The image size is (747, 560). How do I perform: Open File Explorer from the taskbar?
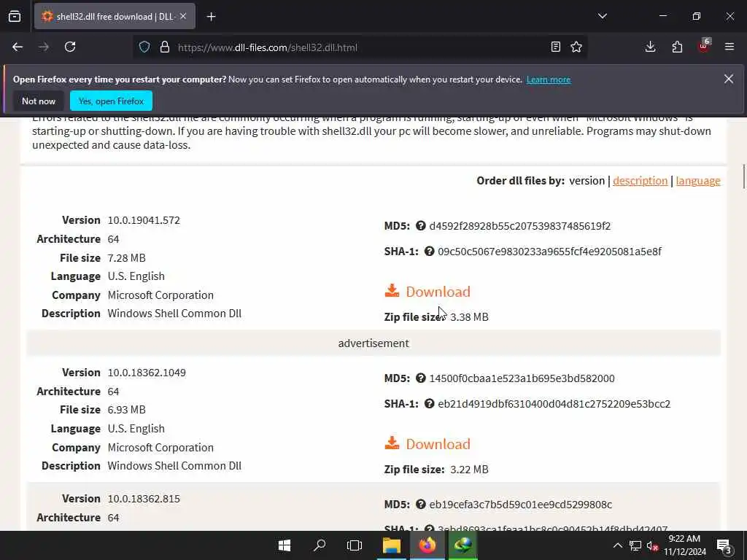[392, 545]
